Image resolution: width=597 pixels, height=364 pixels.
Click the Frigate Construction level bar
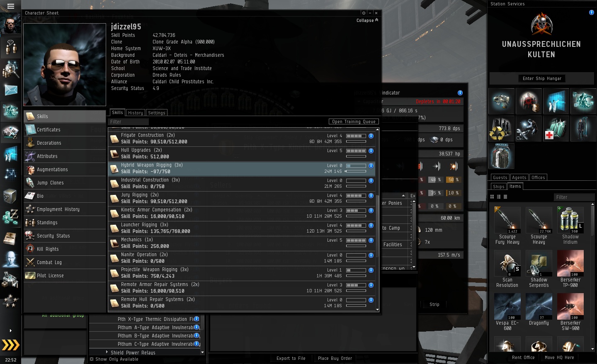(x=356, y=136)
